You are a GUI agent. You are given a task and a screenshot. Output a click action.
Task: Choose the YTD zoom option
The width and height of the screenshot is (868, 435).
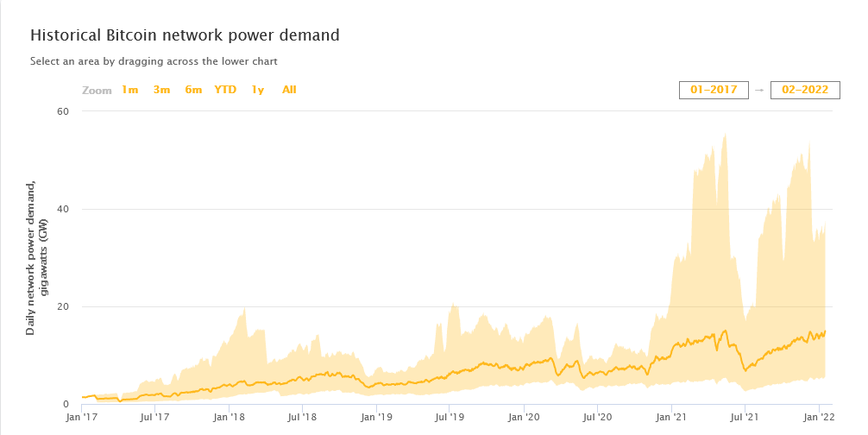point(225,90)
